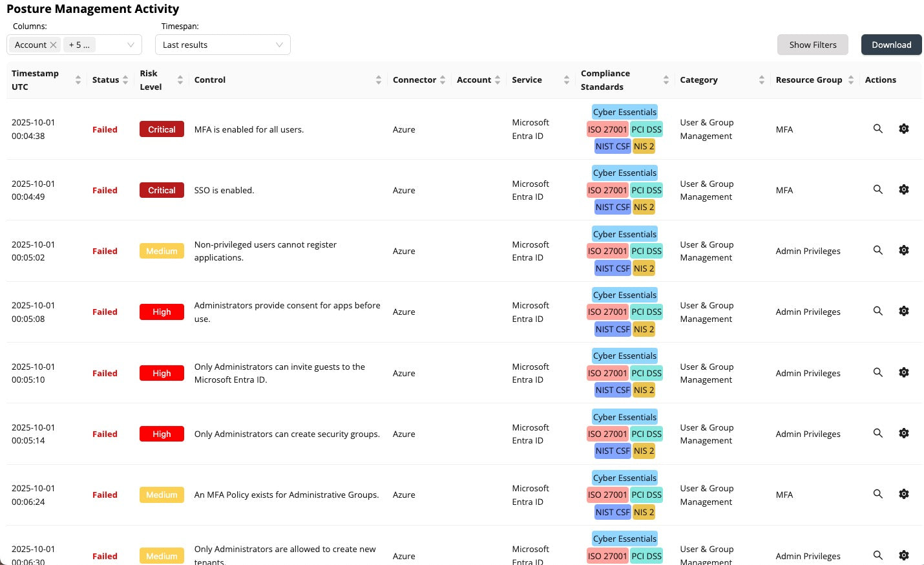924x565 pixels.
Task: Click magnifier for MFA Policy Administrative Groups row
Action: pyautogui.click(x=877, y=494)
